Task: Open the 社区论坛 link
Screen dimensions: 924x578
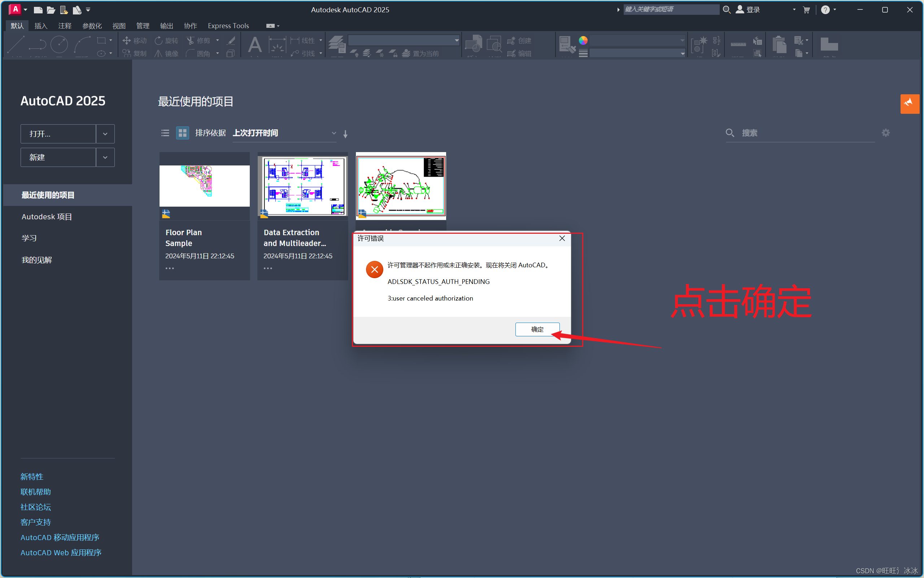Action: pyautogui.click(x=35, y=507)
